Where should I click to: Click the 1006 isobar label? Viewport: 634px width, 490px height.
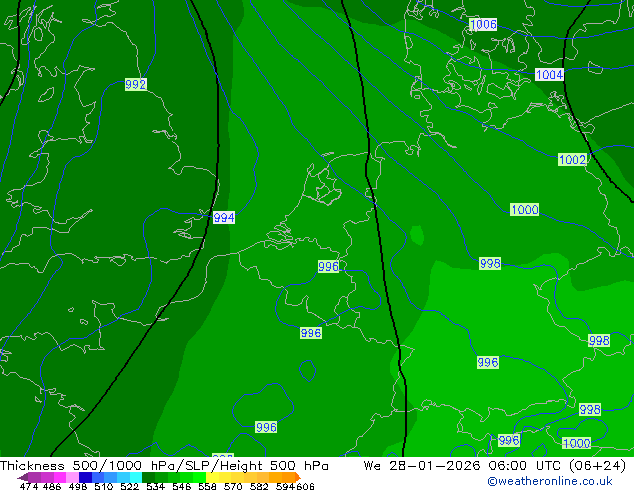tap(483, 24)
